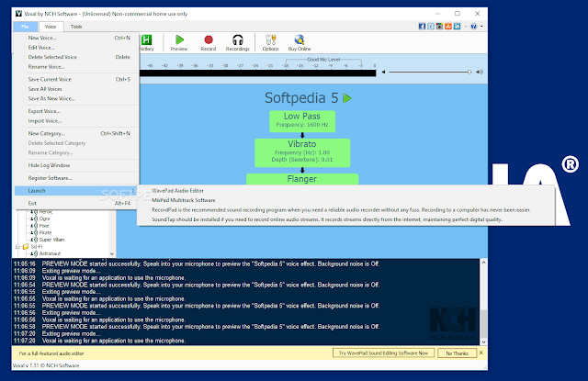Image resolution: width=588 pixels, height=381 pixels.
Task: Click the green Preview play icon
Action: (180, 39)
